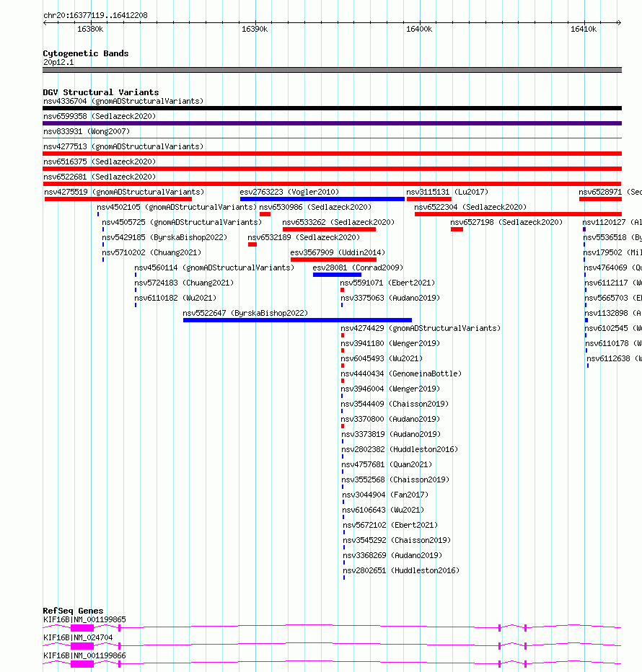
Task: Select nsv3370800 (Audano2019) variant
Action: (x=390, y=419)
